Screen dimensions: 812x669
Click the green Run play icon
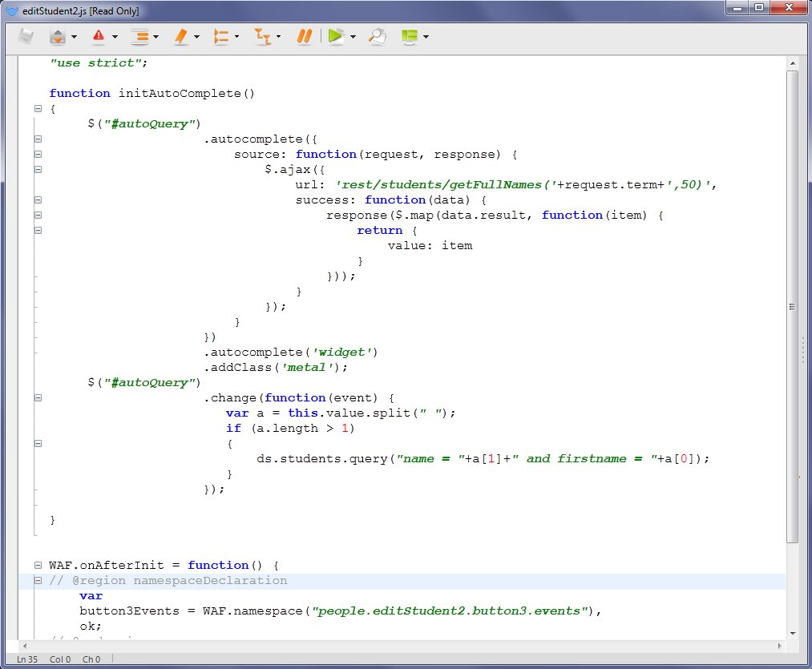(x=335, y=36)
